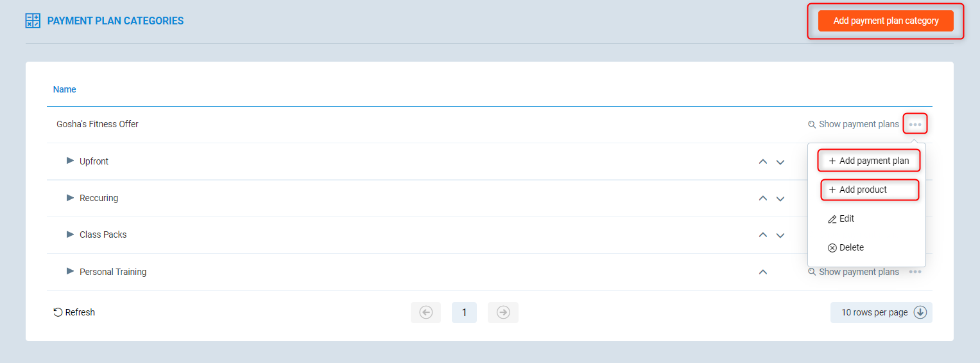This screenshot has height=363, width=980.
Task: Move Reccuring category up
Action: (763, 199)
